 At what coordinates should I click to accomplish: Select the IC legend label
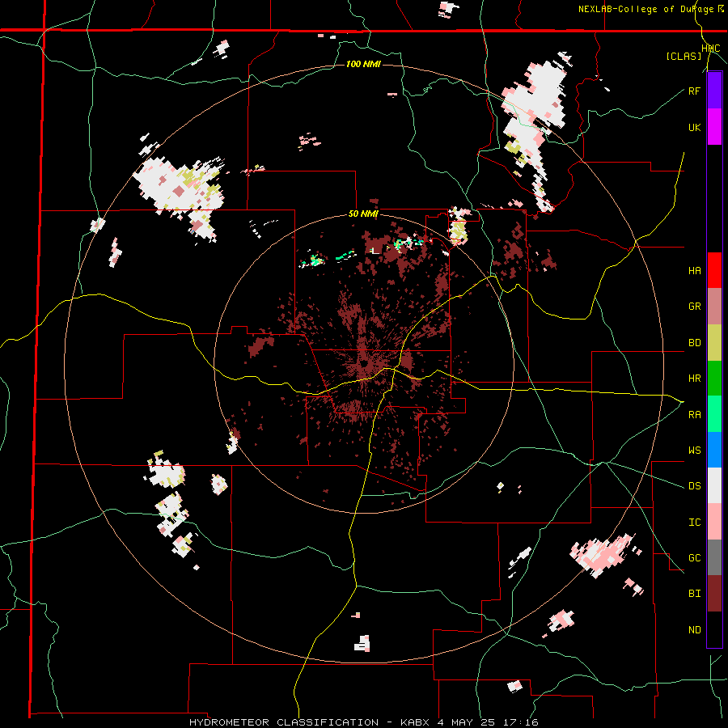click(x=694, y=523)
